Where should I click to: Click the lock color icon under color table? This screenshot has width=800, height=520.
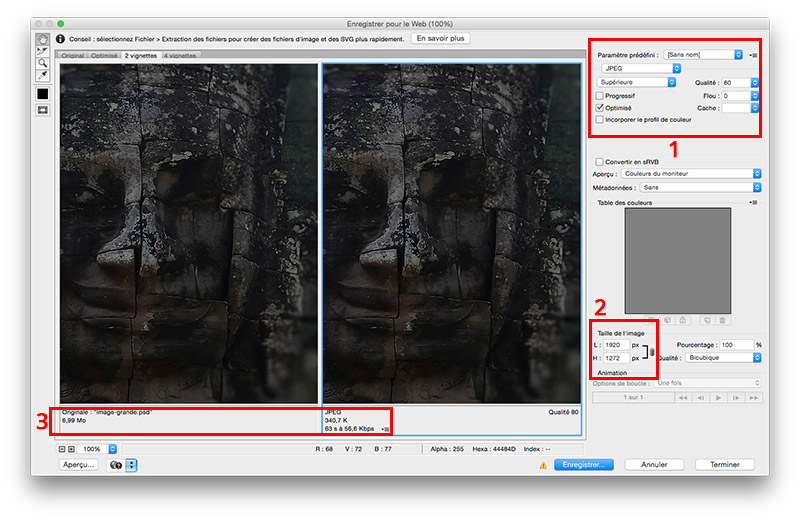pyautogui.click(x=683, y=320)
